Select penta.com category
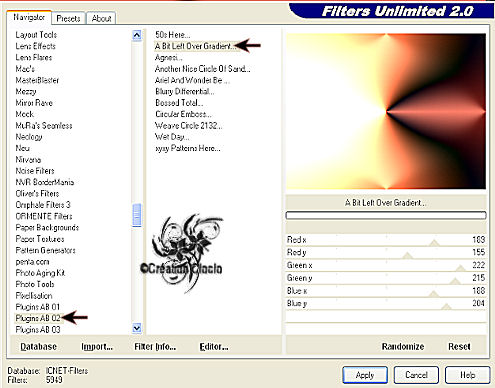495x388 pixels. 32,262
